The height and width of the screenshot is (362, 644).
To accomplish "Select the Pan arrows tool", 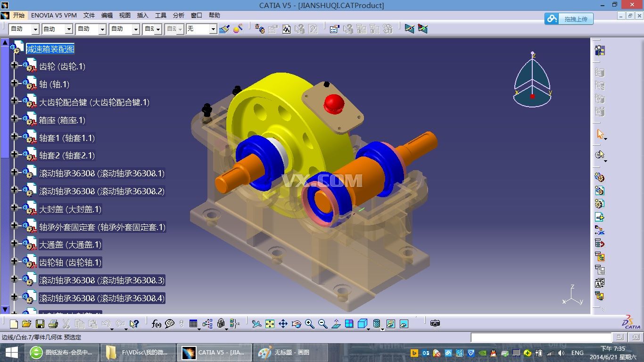I will pos(283,324).
